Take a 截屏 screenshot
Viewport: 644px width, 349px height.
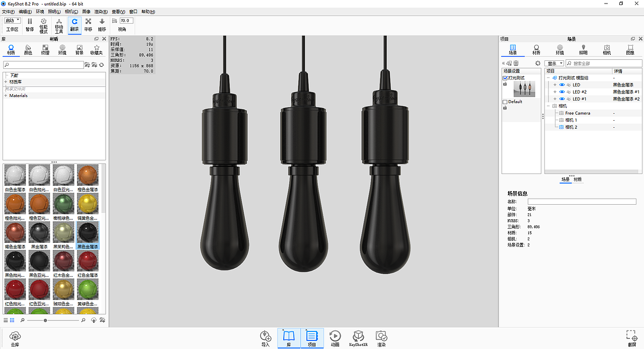click(632, 338)
